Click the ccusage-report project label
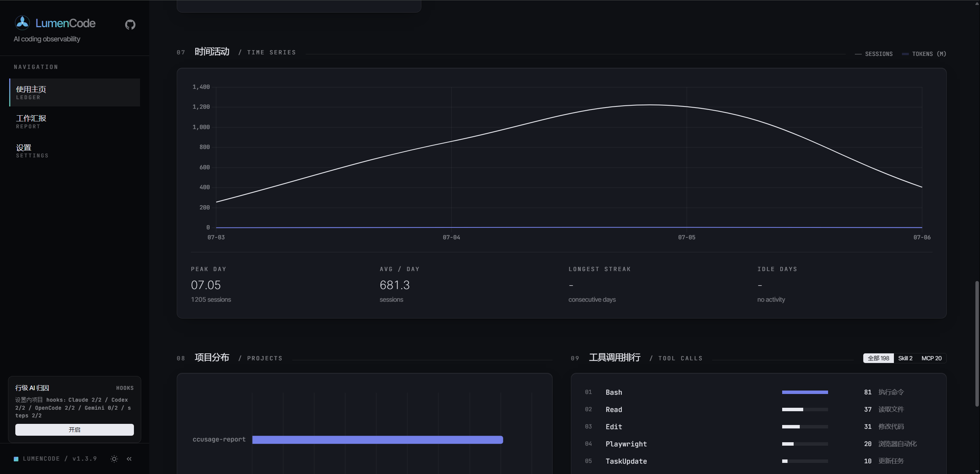 [x=219, y=439]
